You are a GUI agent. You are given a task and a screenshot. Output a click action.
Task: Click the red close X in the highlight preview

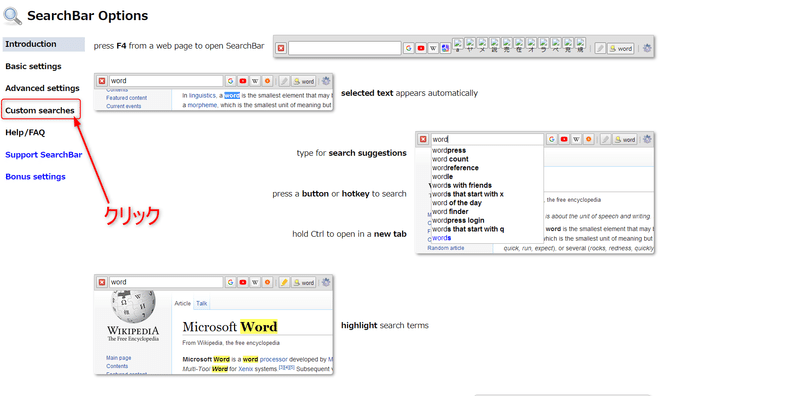click(x=102, y=282)
